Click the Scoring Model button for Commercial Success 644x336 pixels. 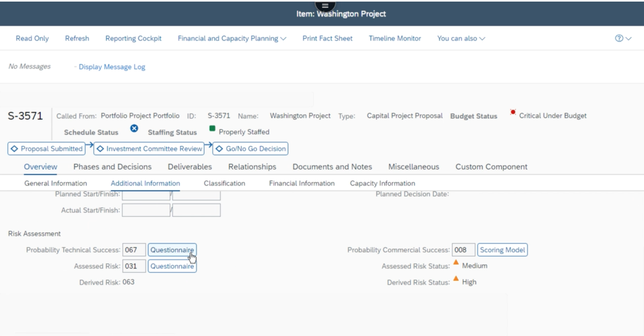(502, 250)
